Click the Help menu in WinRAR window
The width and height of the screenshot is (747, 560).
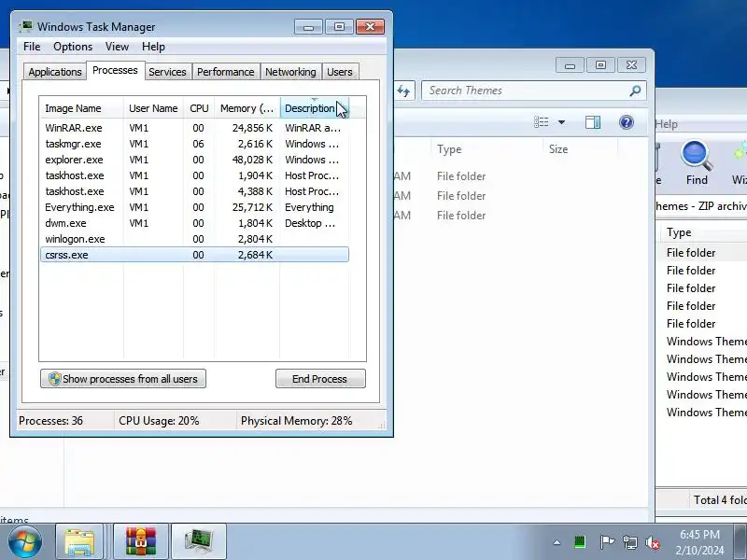(666, 124)
